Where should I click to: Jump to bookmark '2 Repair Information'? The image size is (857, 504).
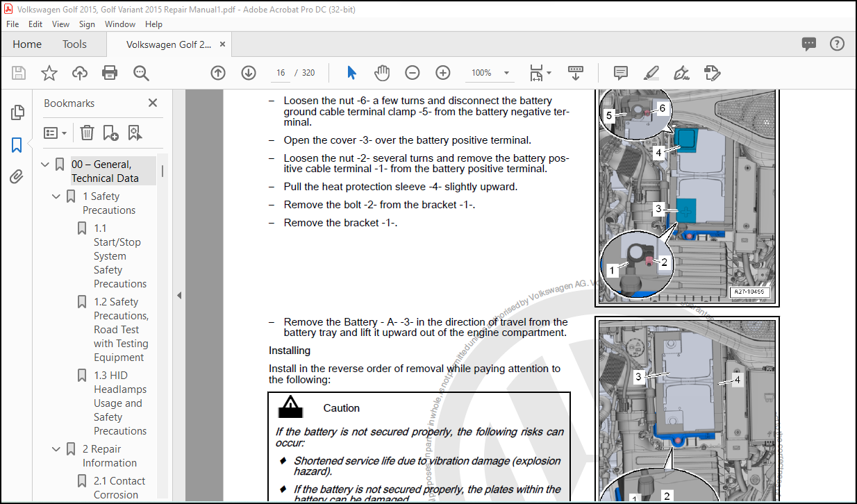109,456
